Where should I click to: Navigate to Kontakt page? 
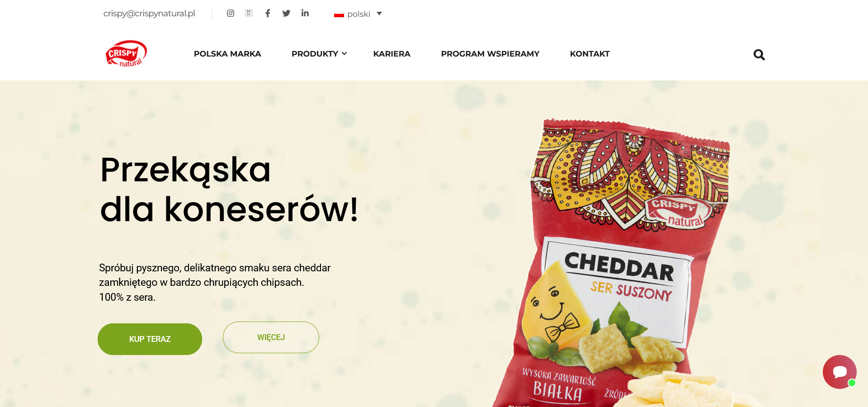tap(590, 54)
